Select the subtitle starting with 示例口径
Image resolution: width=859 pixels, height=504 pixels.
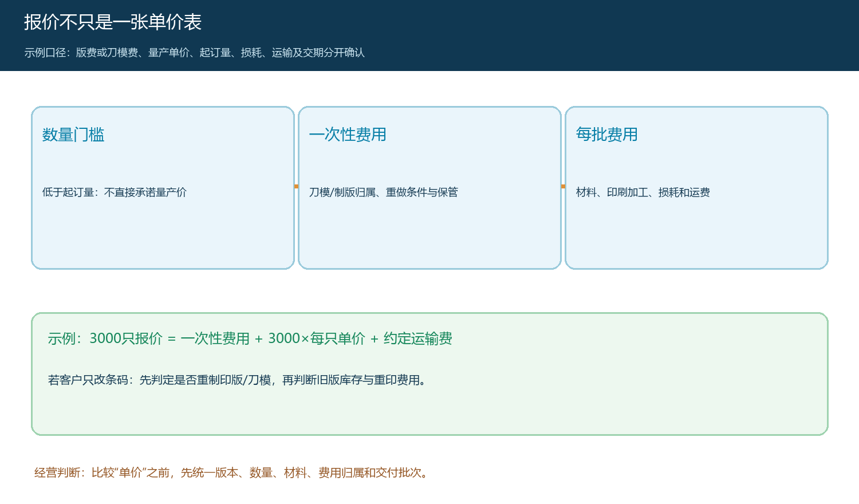(x=195, y=53)
